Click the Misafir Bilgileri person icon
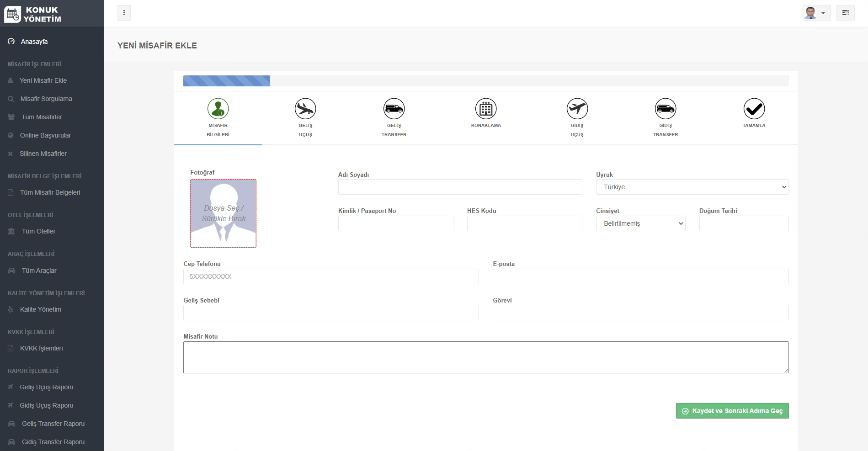 [x=218, y=109]
